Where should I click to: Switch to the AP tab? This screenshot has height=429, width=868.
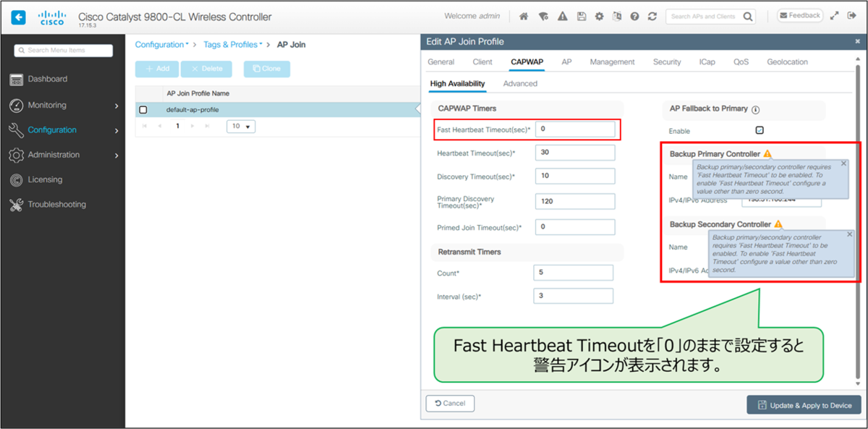point(566,62)
